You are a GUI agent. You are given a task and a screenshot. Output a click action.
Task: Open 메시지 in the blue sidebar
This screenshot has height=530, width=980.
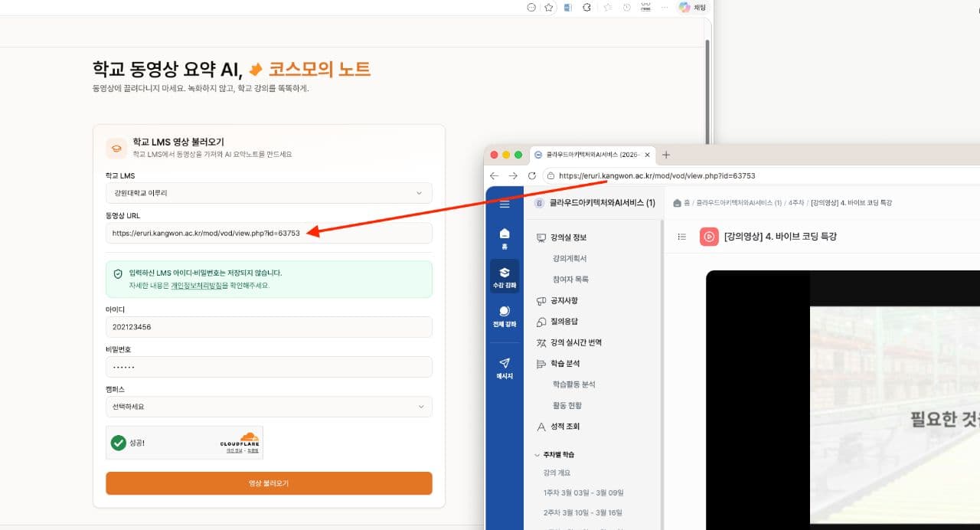click(x=504, y=368)
